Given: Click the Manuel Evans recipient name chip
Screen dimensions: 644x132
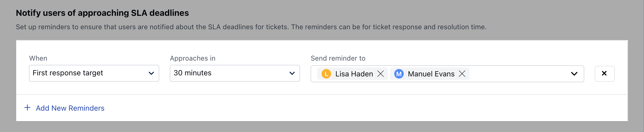Looking at the screenshot, I should (431, 74).
